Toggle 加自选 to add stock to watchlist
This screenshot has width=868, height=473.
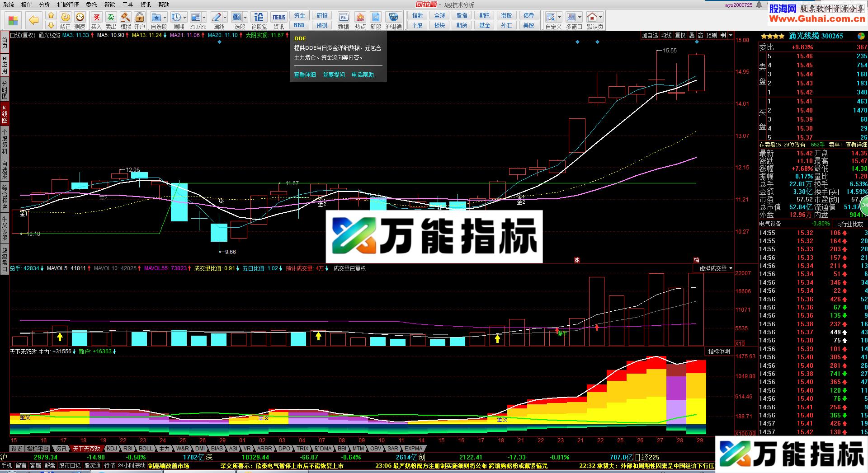650,35
